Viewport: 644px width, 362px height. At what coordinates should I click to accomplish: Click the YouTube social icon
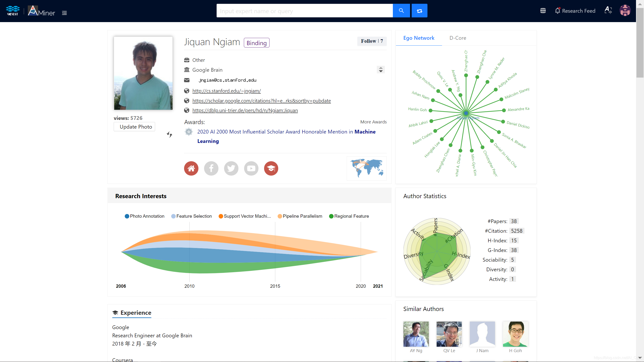pos(251,169)
